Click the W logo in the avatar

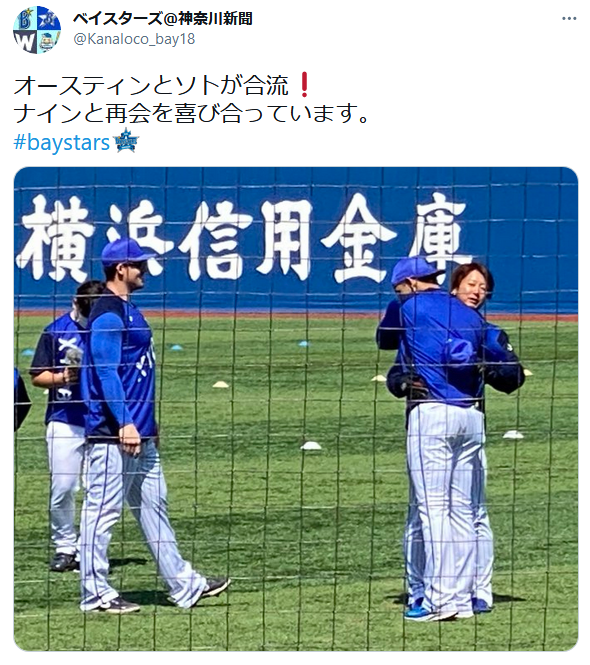[25, 42]
